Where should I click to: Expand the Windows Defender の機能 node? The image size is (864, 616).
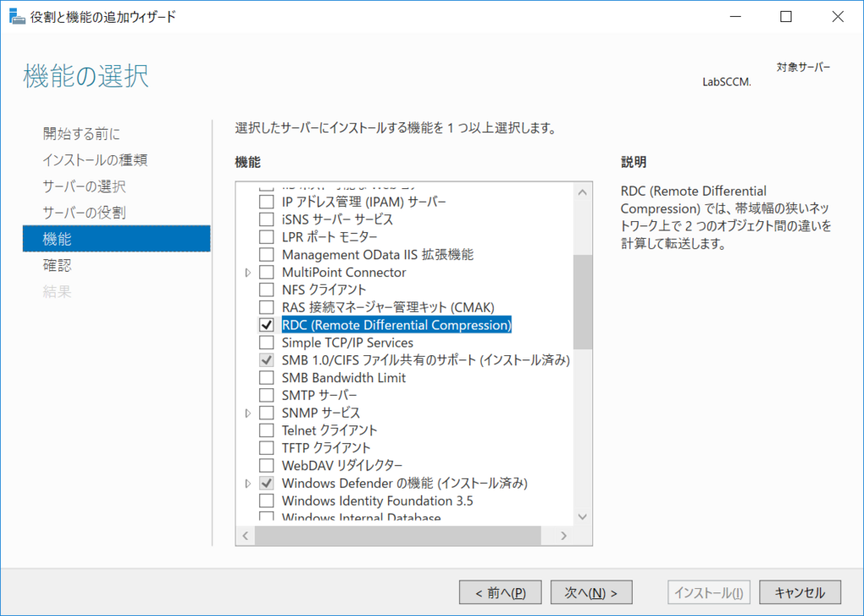pyautogui.click(x=248, y=484)
